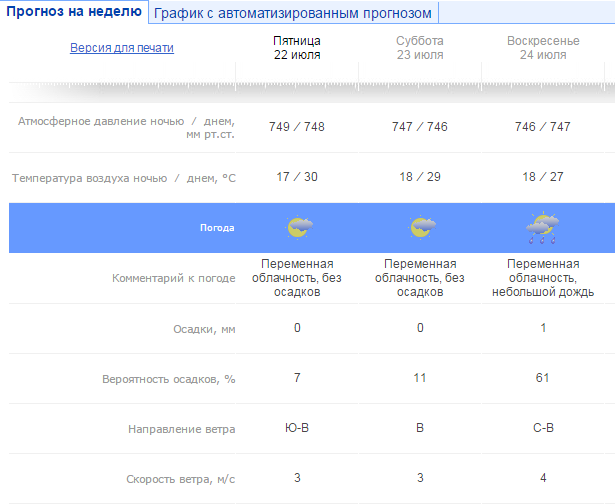
Task: Click the 'Температура воздуха' row label
Action: pos(124,178)
